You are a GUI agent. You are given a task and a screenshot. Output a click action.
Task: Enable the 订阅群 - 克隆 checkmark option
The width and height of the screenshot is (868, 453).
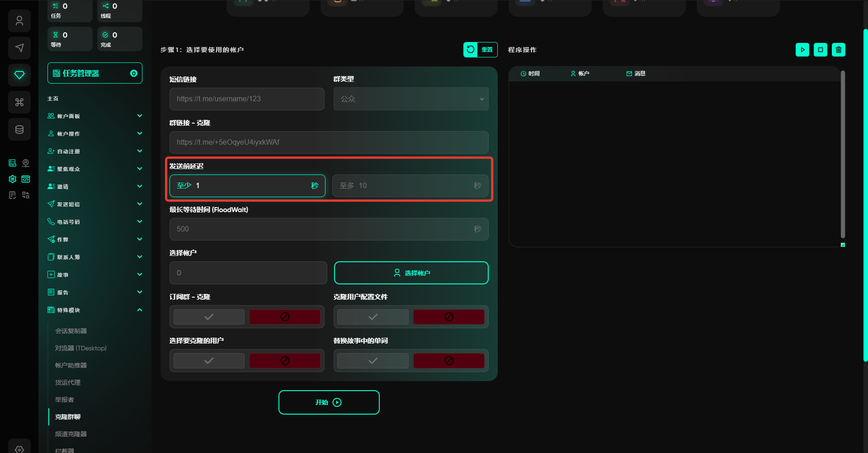(x=209, y=317)
